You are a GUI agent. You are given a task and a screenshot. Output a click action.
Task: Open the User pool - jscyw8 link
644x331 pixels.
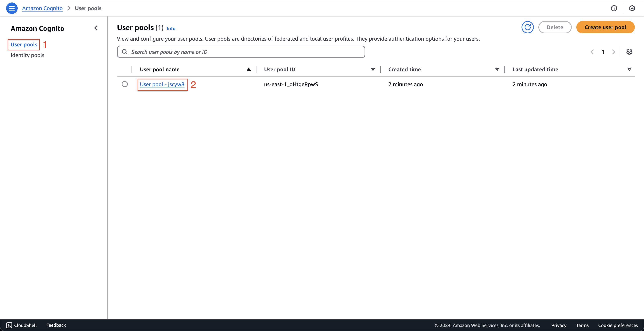click(x=162, y=84)
